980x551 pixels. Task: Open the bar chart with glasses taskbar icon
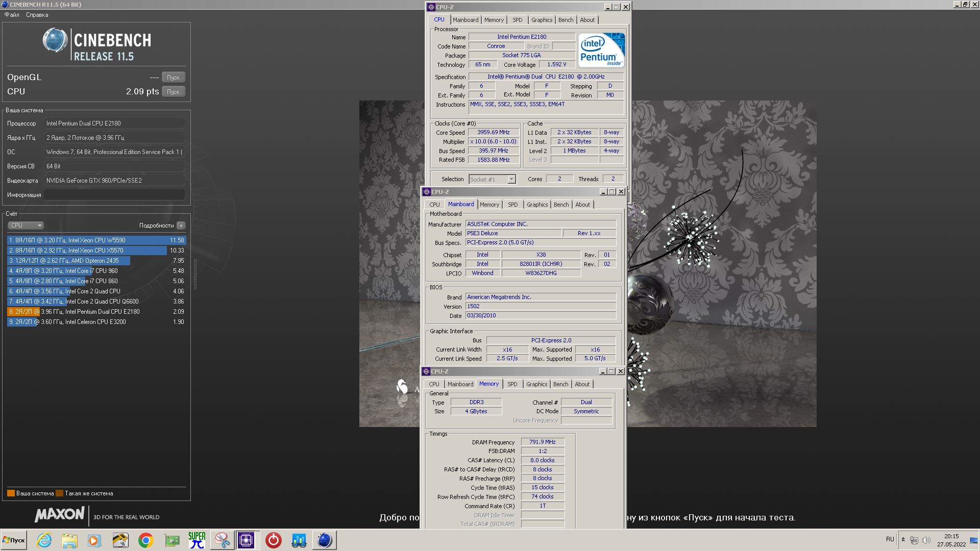pyautogui.click(x=299, y=540)
